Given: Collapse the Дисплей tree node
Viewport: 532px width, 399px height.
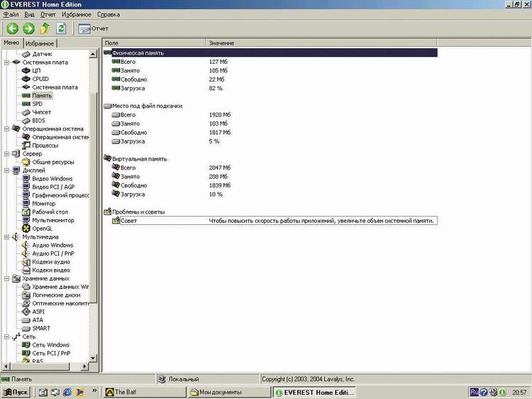Looking at the screenshot, I should click(6, 170).
